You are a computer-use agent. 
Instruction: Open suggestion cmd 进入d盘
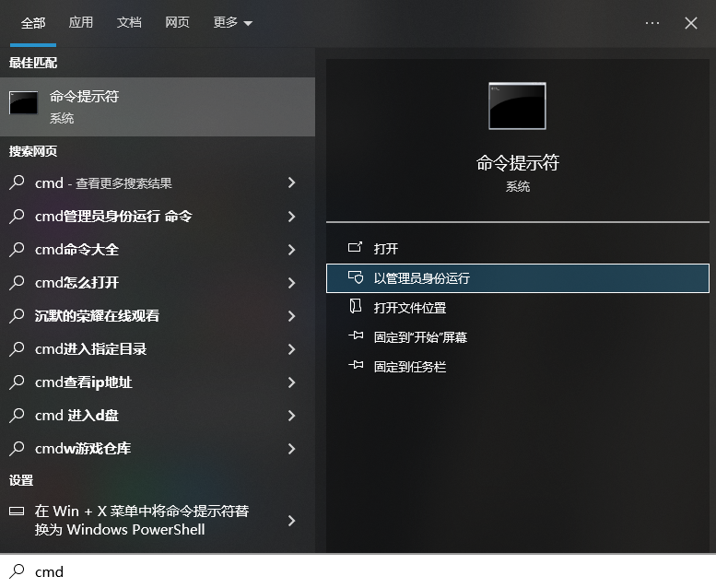point(158,416)
